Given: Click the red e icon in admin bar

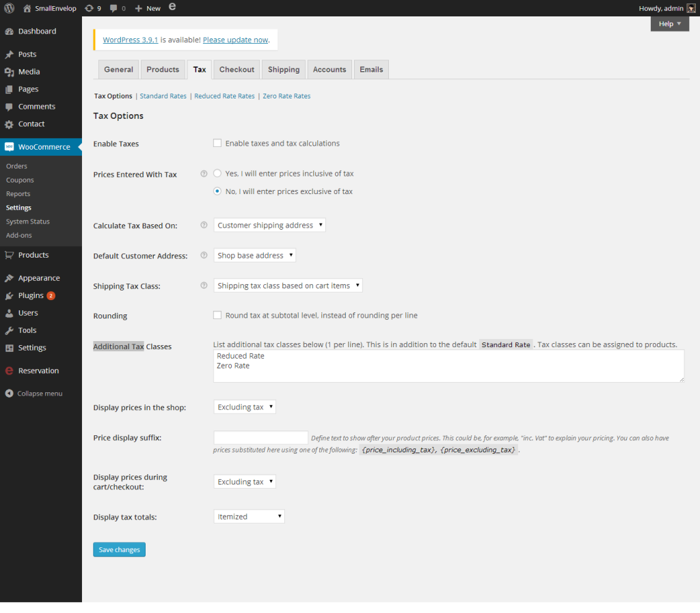Looking at the screenshot, I should coord(172,7).
